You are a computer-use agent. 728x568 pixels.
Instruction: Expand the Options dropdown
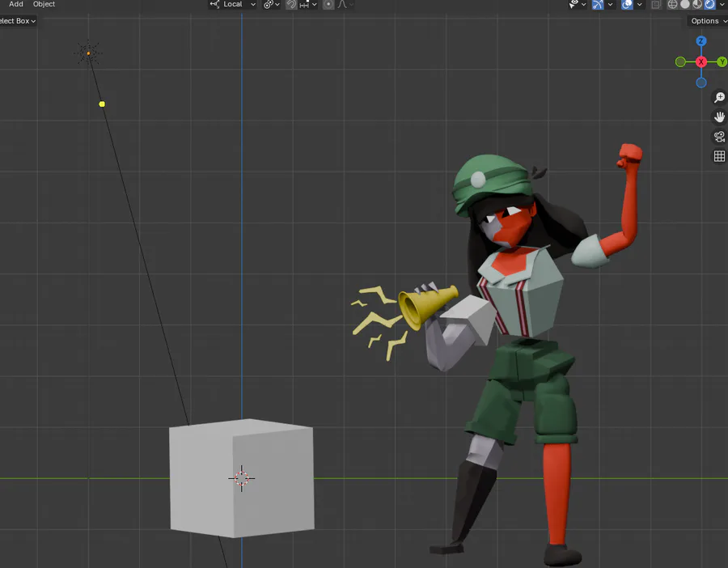pyautogui.click(x=708, y=21)
